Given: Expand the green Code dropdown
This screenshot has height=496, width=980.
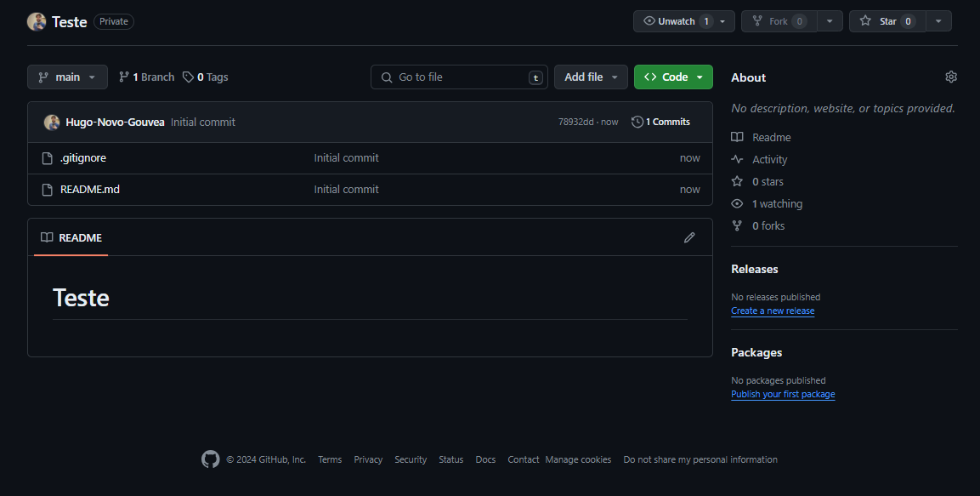Looking at the screenshot, I should point(673,77).
